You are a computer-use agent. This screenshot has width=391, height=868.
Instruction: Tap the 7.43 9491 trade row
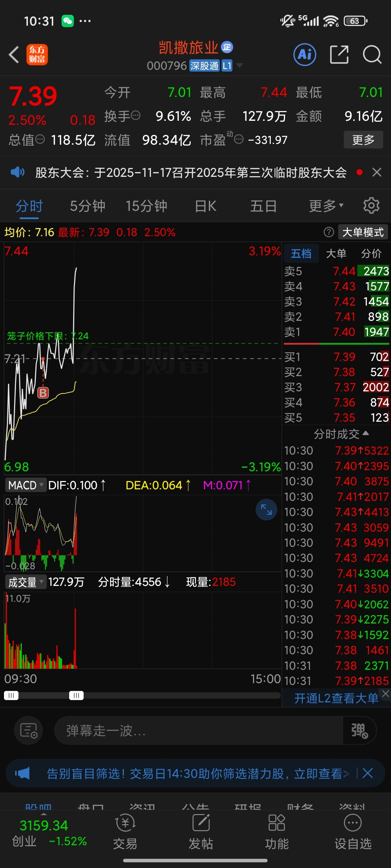[x=336, y=542]
